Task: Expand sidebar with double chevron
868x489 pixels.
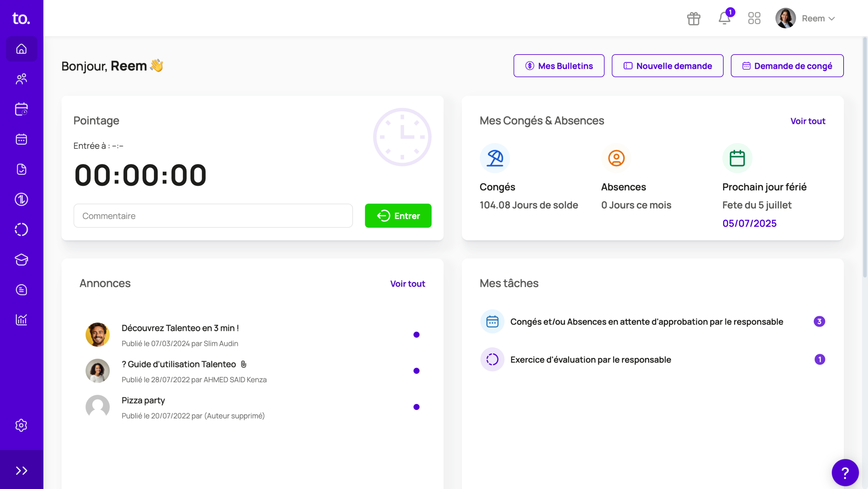Action: pyautogui.click(x=21, y=470)
